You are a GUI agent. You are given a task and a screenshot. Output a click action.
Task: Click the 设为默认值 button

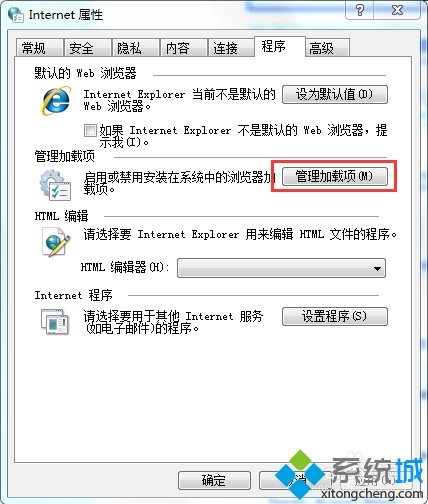[x=335, y=95]
